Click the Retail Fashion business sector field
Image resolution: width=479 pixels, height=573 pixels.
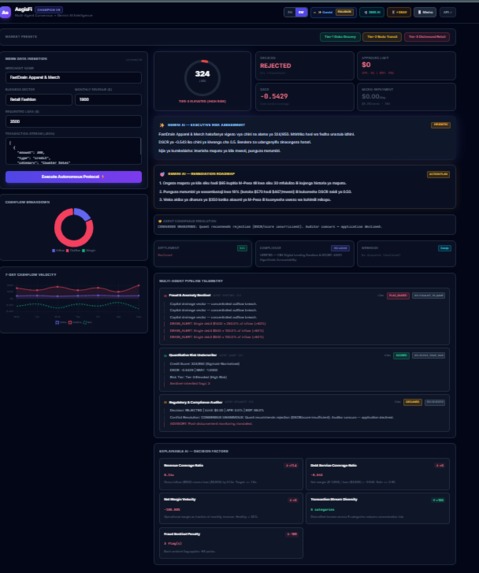tap(39, 99)
